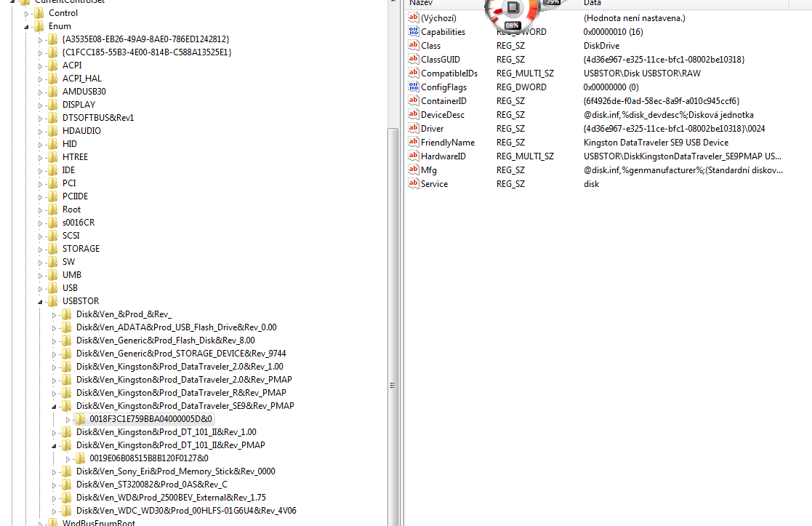The image size is (812, 526).
Task: Click the USBSTOR folder icon
Action: [x=53, y=301]
